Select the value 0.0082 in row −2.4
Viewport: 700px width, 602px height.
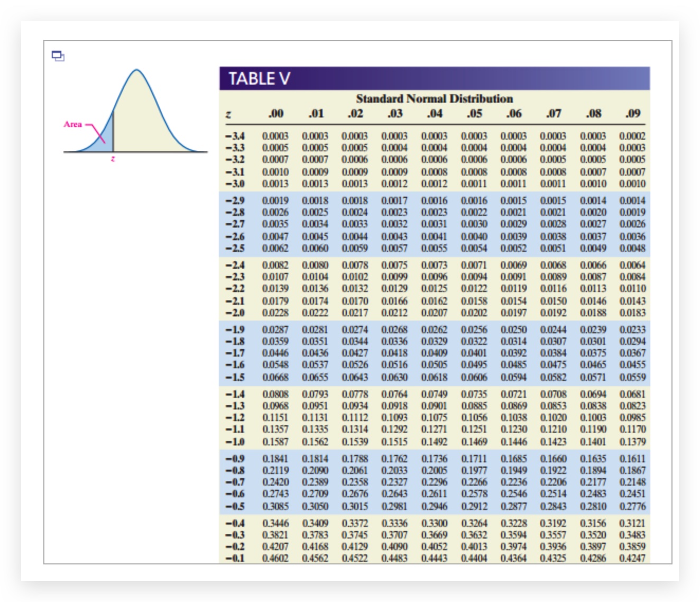pyautogui.click(x=275, y=265)
